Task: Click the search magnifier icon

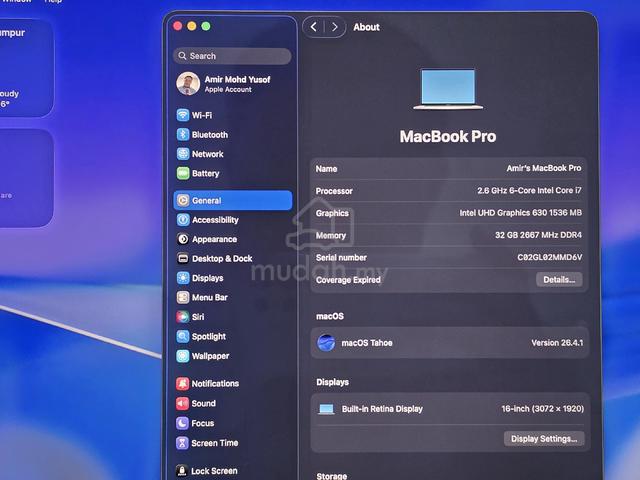Action: click(x=182, y=56)
